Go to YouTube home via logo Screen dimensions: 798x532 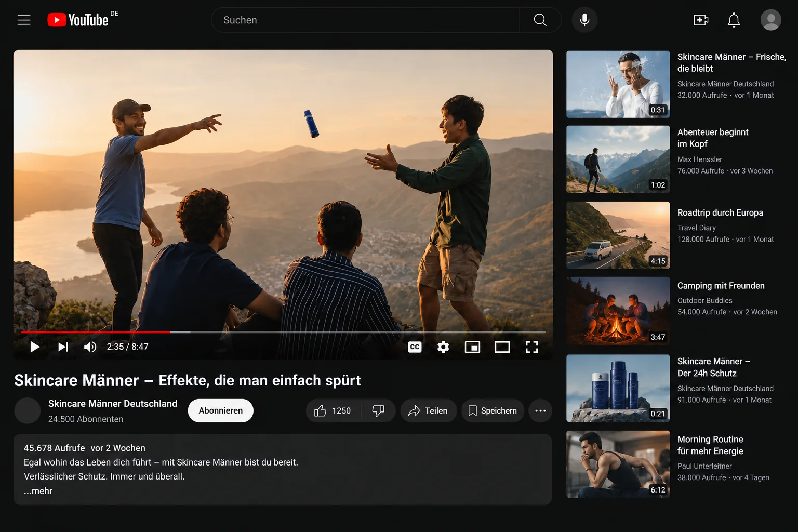pos(78,20)
